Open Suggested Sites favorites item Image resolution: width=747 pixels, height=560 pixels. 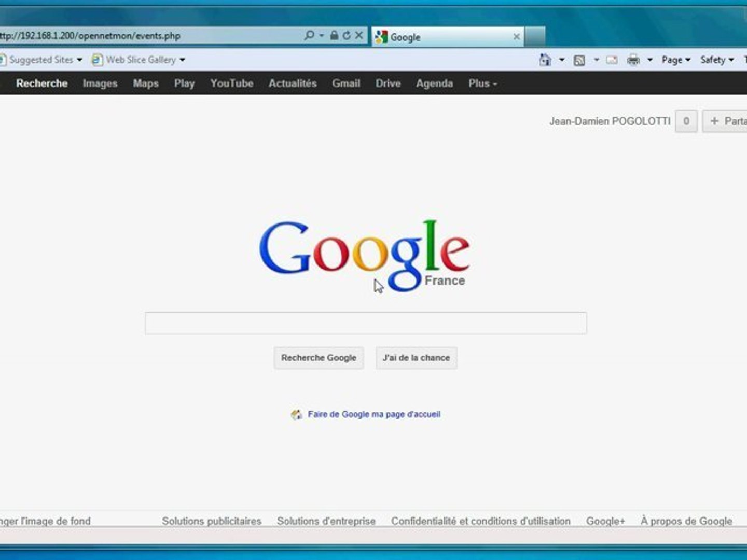41,60
